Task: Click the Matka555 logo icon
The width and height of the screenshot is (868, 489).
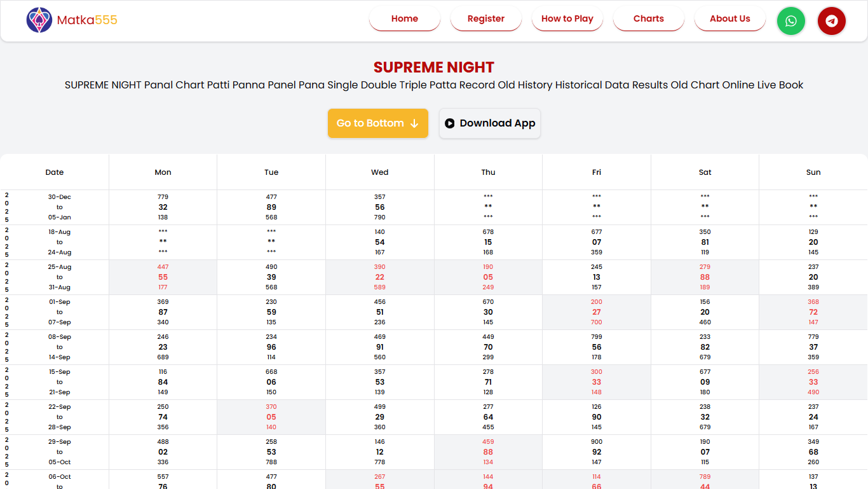Action: (39, 20)
